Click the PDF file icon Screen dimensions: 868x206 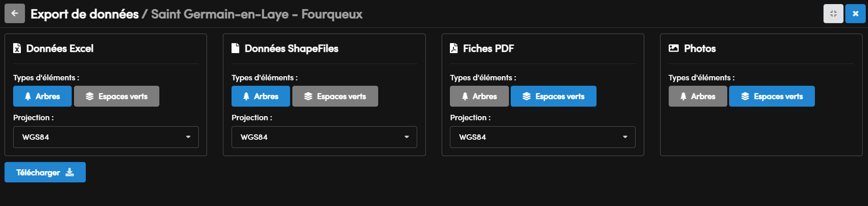[454, 48]
